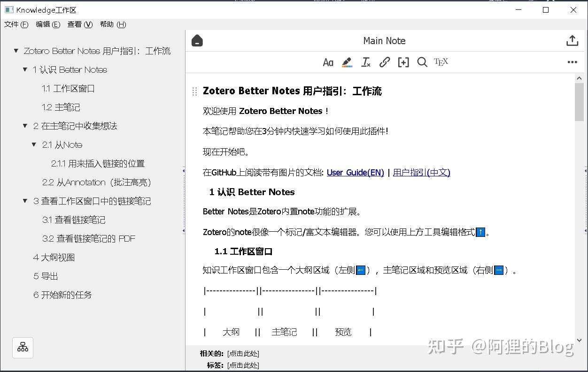Open mind map view at bottom left

(x=23, y=348)
